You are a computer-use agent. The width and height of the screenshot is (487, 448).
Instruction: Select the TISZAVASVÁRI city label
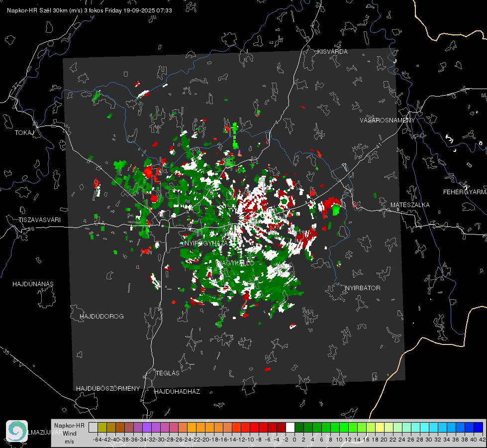(39, 220)
